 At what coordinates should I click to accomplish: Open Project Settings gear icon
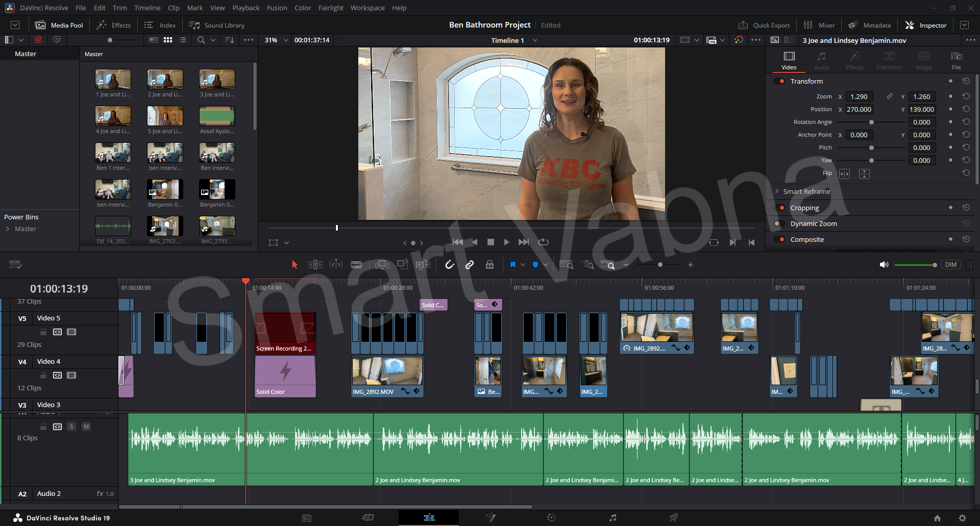pyautogui.click(x=962, y=518)
